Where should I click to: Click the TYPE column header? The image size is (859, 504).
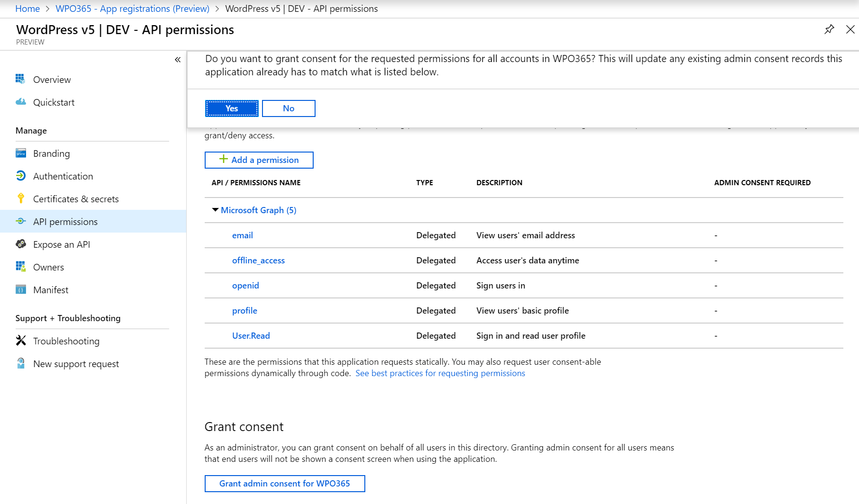[x=425, y=182]
